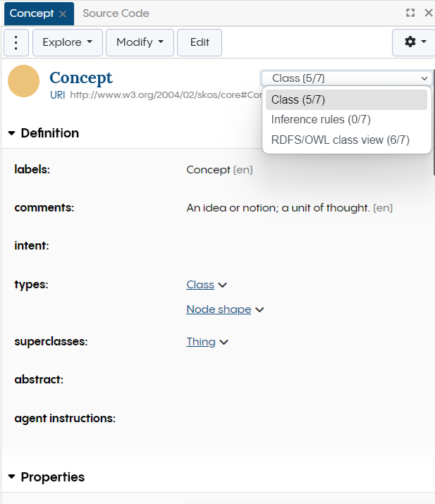Click the 'labels:' field name
The height and width of the screenshot is (504, 435).
click(x=32, y=169)
